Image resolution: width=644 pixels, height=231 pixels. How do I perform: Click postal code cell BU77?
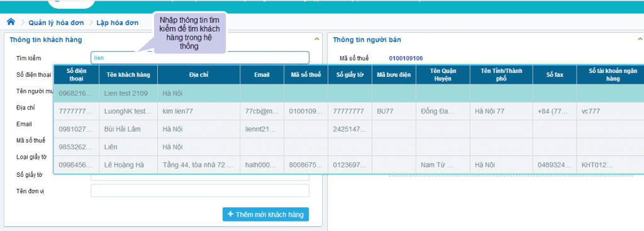(x=394, y=111)
